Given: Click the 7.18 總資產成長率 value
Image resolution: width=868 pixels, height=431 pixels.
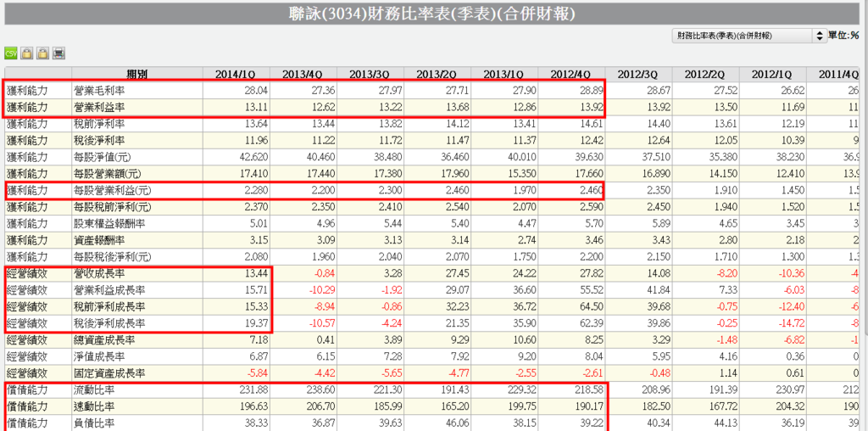Looking at the screenshot, I should [259, 340].
